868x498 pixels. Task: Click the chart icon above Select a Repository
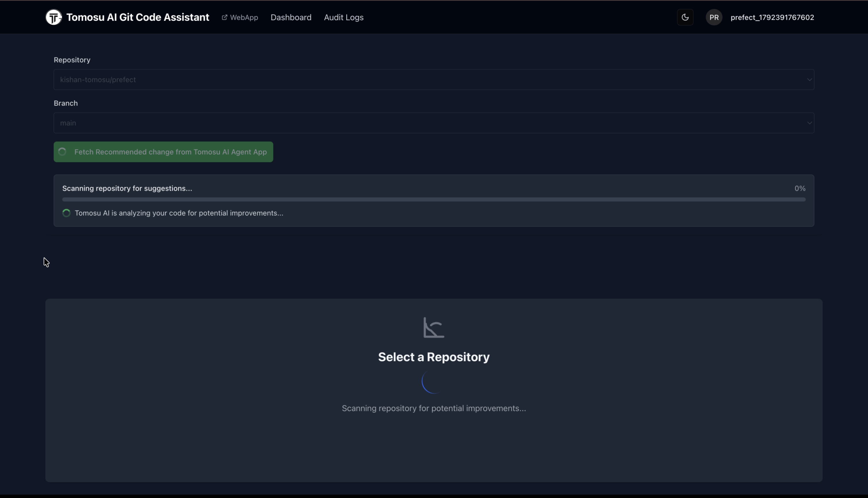click(x=434, y=327)
